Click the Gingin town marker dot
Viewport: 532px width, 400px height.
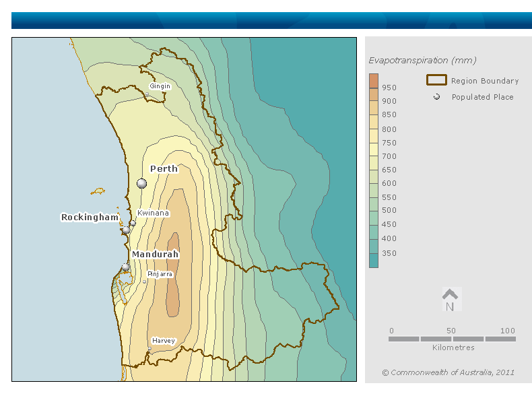pyautogui.click(x=147, y=94)
